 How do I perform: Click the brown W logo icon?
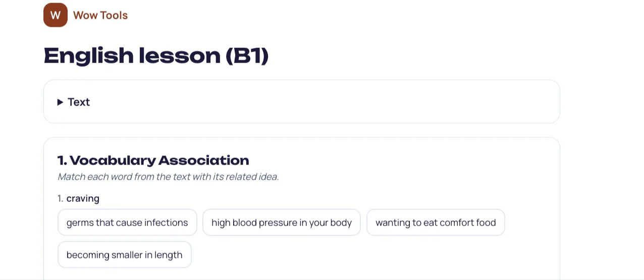click(x=56, y=15)
